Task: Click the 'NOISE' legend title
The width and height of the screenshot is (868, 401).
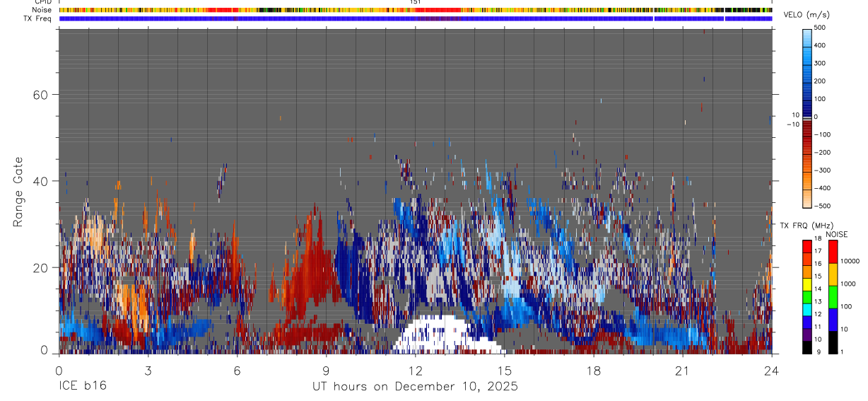Action: pos(837,234)
